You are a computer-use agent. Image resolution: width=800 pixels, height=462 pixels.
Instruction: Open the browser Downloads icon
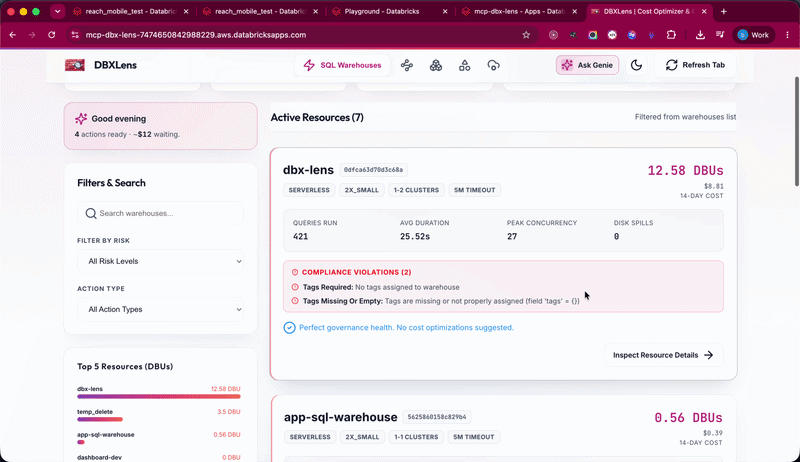point(700,35)
